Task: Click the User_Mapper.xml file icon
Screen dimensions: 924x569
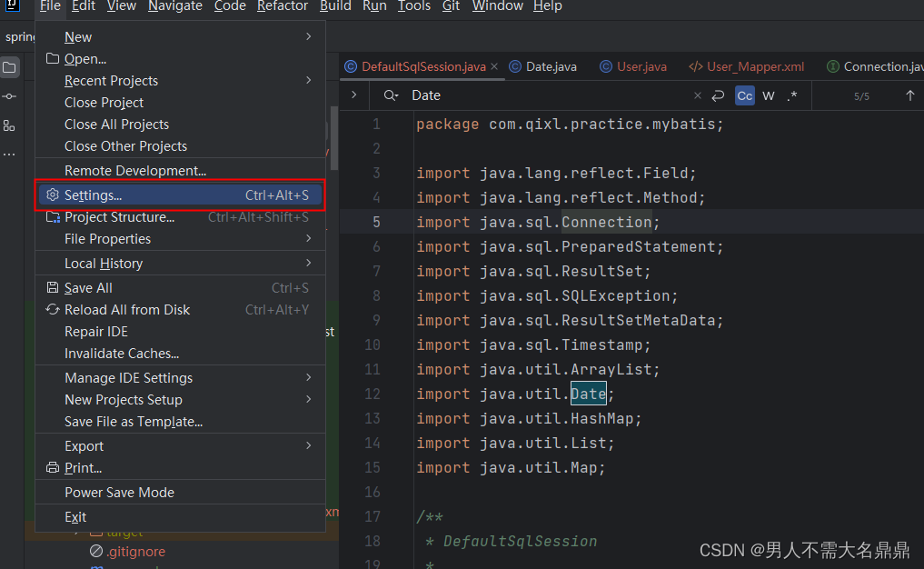Action: pyautogui.click(x=696, y=66)
